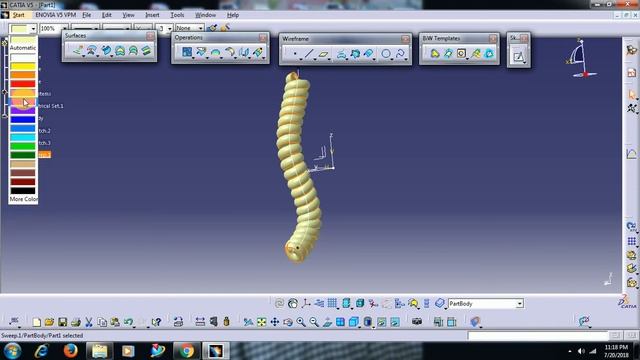
Task: Toggle the work on support grid icon
Action: point(332,303)
